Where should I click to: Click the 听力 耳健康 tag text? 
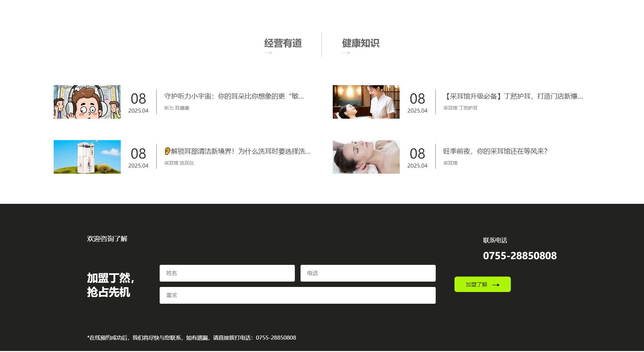[x=177, y=108]
